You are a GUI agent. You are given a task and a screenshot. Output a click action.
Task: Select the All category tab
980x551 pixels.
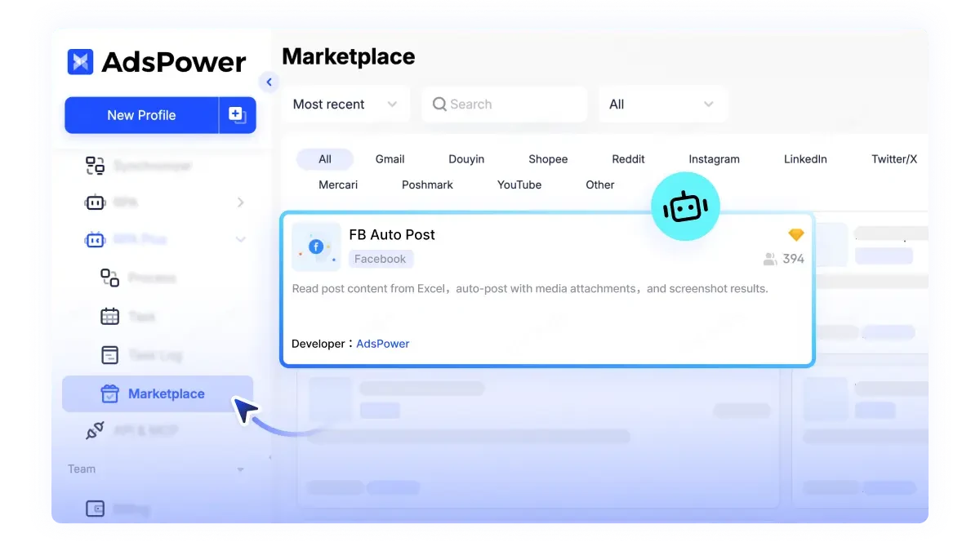pos(325,159)
